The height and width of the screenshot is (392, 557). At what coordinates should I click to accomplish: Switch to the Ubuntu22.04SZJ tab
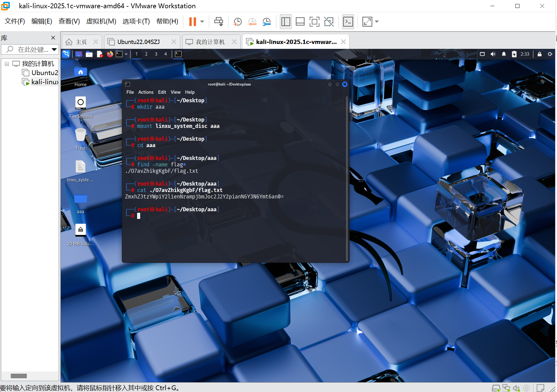(139, 42)
